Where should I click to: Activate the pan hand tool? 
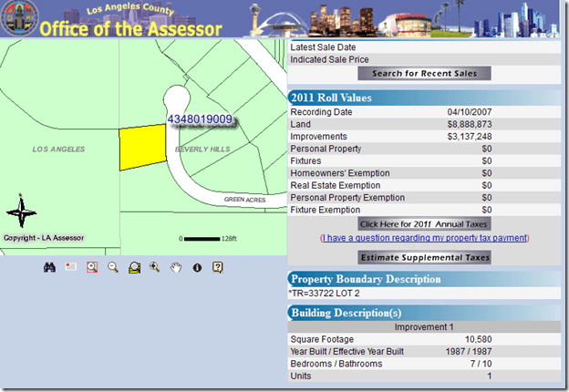176,267
